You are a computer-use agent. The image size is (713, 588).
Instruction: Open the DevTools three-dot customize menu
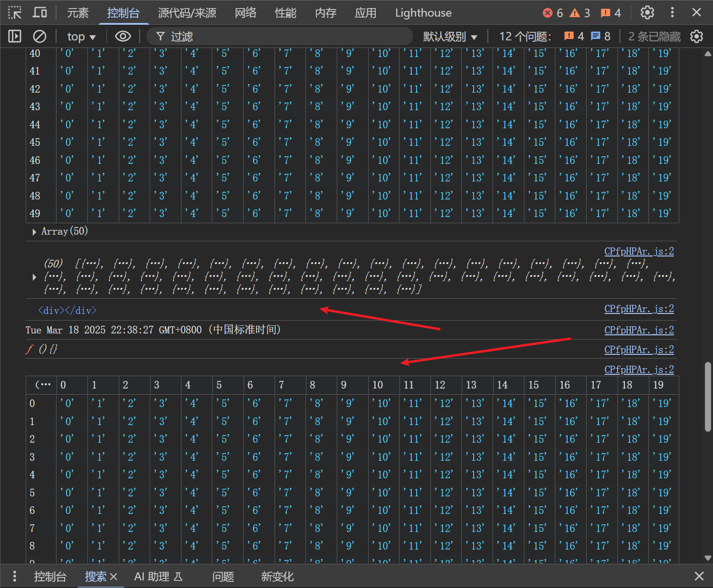[x=672, y=13]
